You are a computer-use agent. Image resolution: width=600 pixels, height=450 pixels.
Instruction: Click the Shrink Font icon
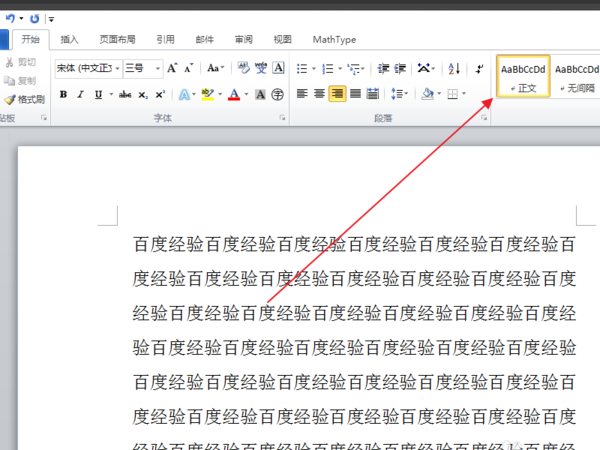click(189, 68)
